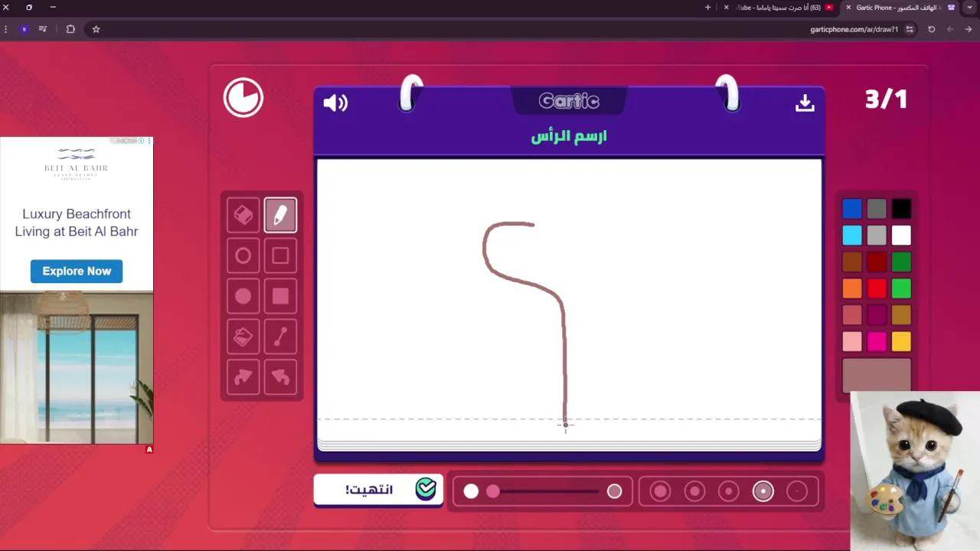The height and width of the screenshot is (551, 980).
Task: Select the largest brush size
Action: (x=661, y=491)
